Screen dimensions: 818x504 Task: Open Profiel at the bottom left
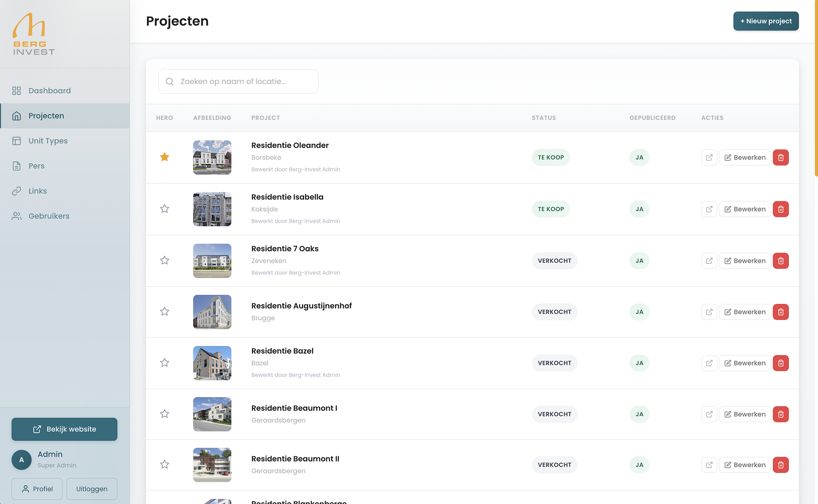pyautogui.click(x=37, y=488)
